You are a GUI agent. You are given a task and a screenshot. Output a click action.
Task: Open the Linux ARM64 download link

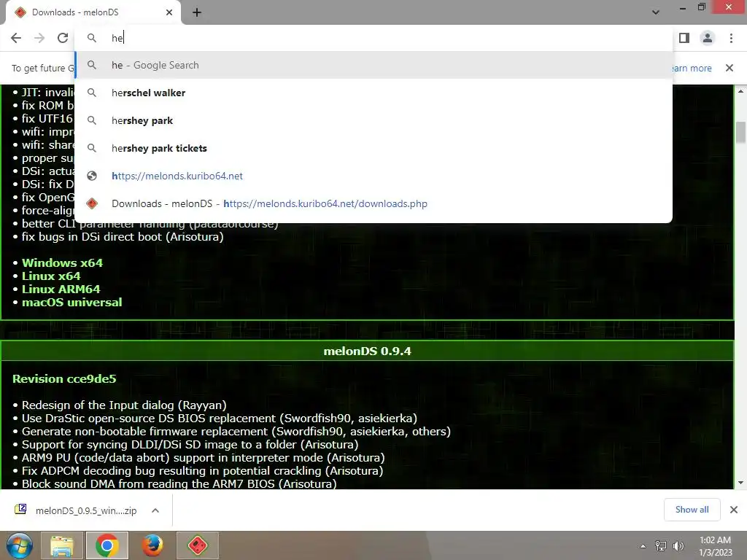(61, 289)
